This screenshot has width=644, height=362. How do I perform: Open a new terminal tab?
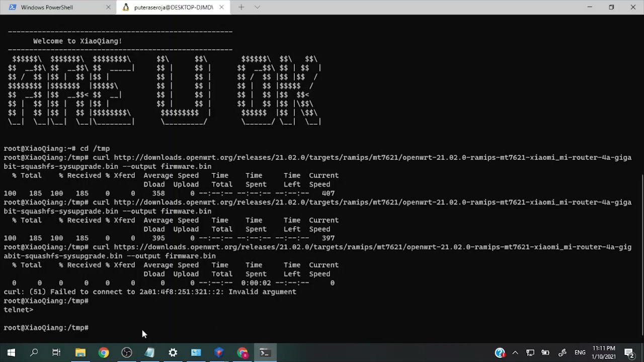(241, 8)
